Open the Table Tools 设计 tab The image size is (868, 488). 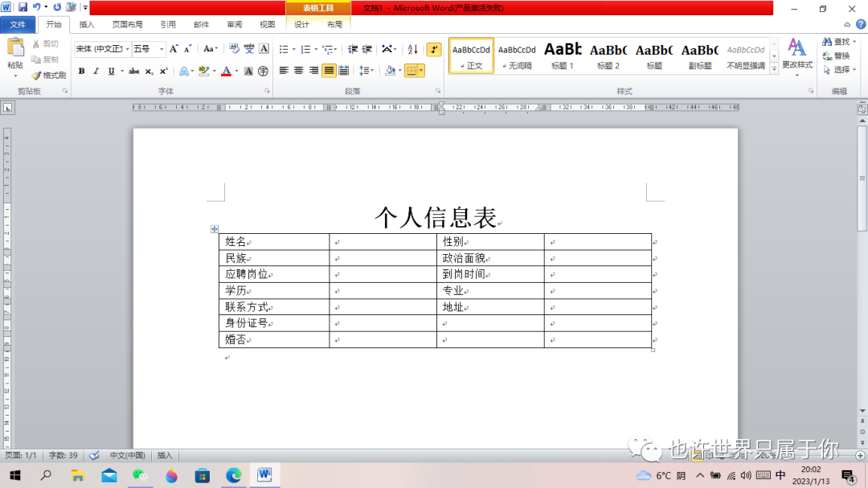(x=301, y=24)
